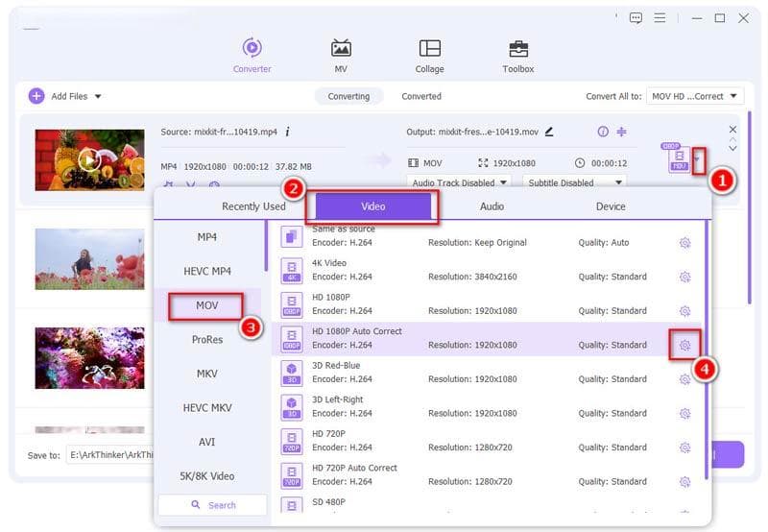Open settings gear for 3D Left-Right

tap(684, 414)
